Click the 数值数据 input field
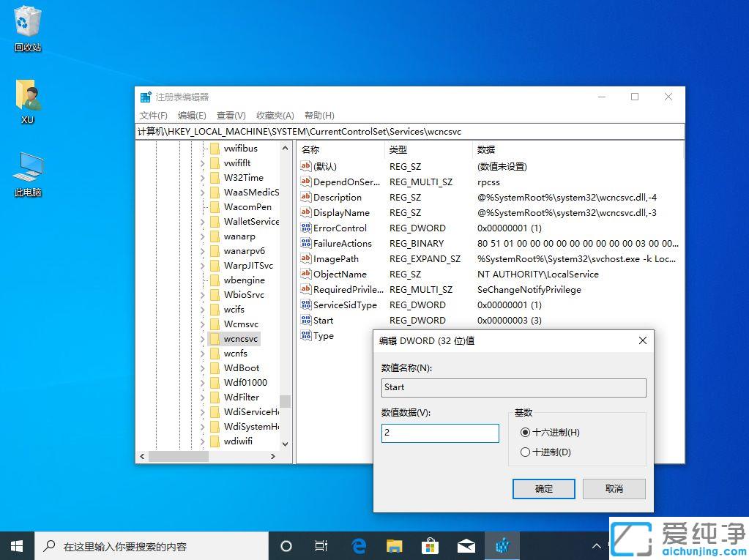The image size is (749, 560). click(x=439, y=433)
